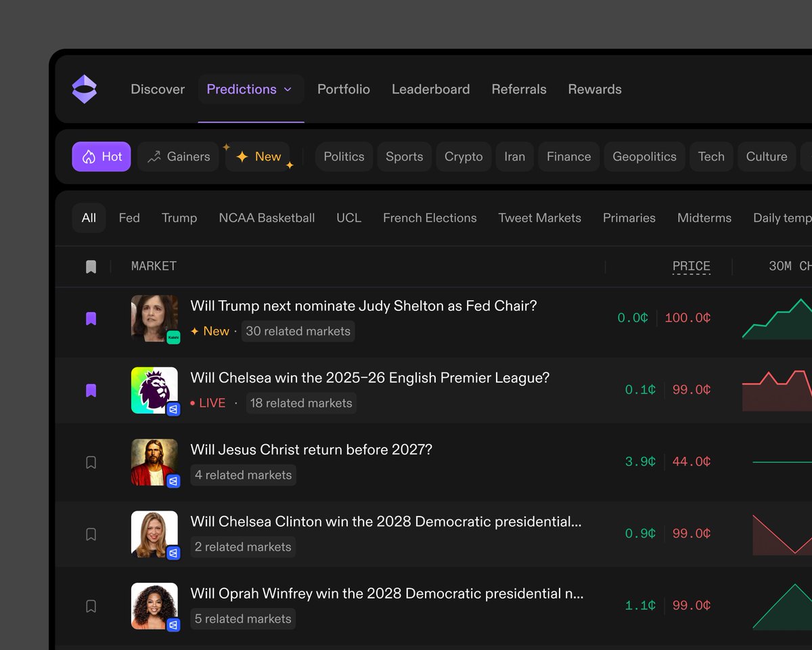Click green source badge on Judy Shelton thumbnail
This screenshot has width=812, height=650.
point(173,337)
